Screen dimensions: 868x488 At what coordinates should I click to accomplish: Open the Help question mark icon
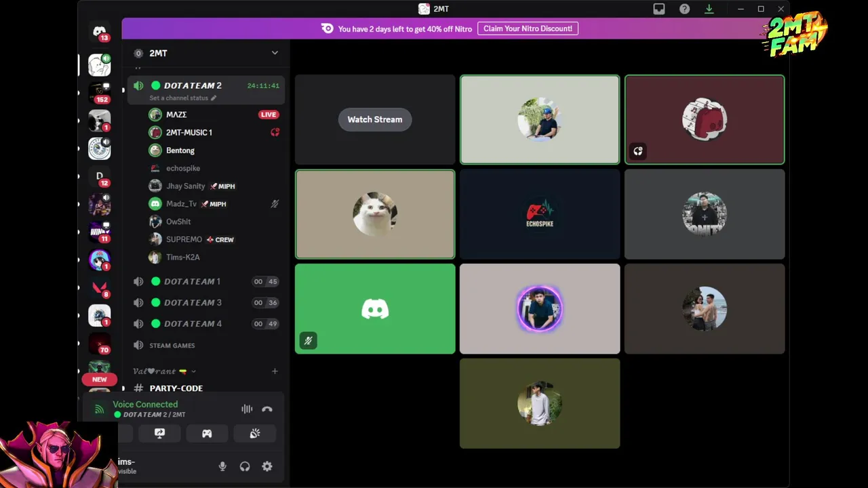coord(684,9)
